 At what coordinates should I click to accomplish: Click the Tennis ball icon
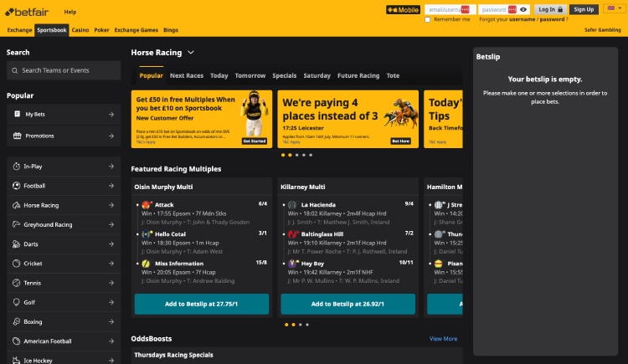click(x=17, y=283)
